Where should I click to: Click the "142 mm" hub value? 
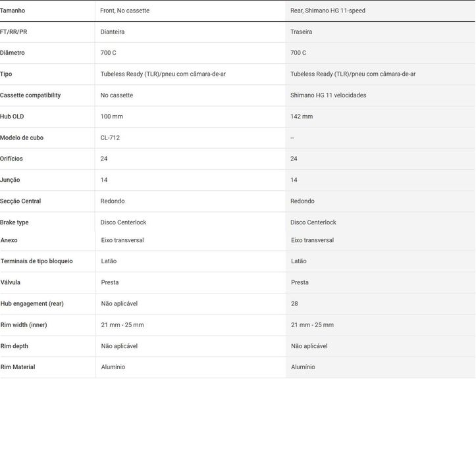[302, 116]
